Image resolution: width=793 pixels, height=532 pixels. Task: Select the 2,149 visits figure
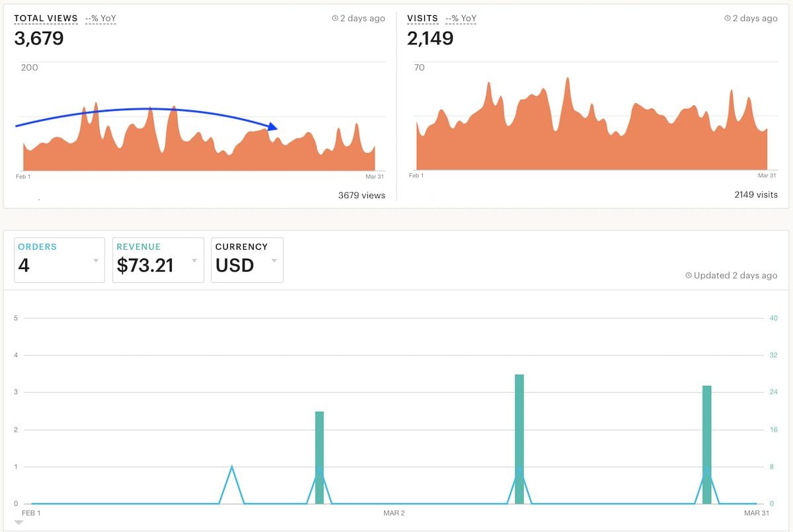coord(430,38)
